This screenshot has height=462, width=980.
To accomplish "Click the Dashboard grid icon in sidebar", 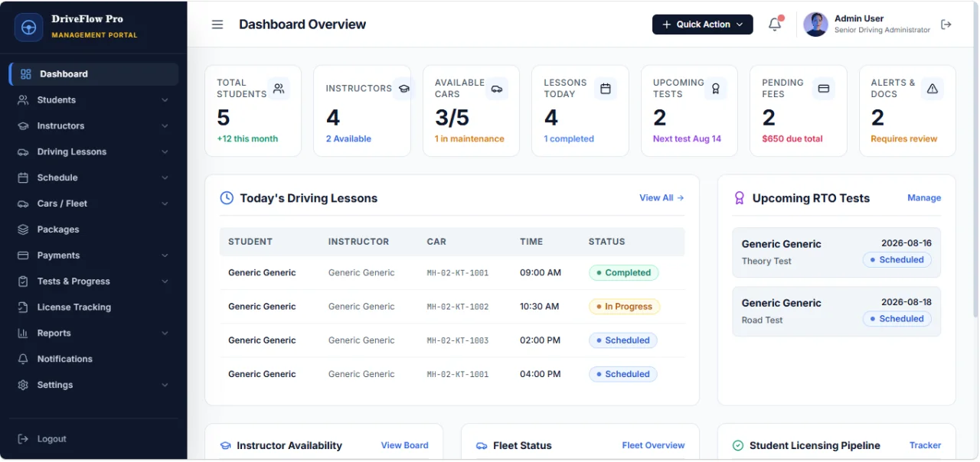I will click(26, 74).
